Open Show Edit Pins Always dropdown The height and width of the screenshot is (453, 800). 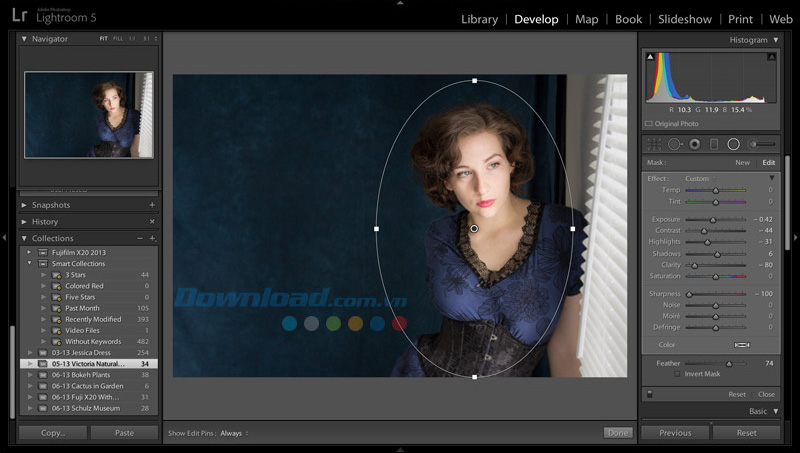click(234, 433)
